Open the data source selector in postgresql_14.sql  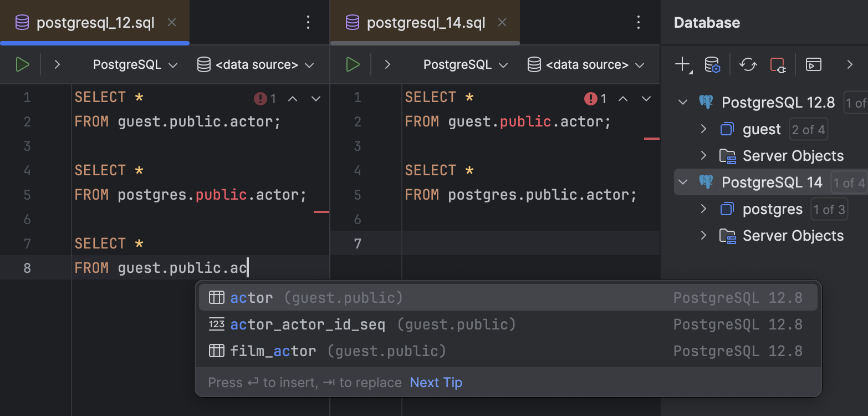(x=586, y=64)
